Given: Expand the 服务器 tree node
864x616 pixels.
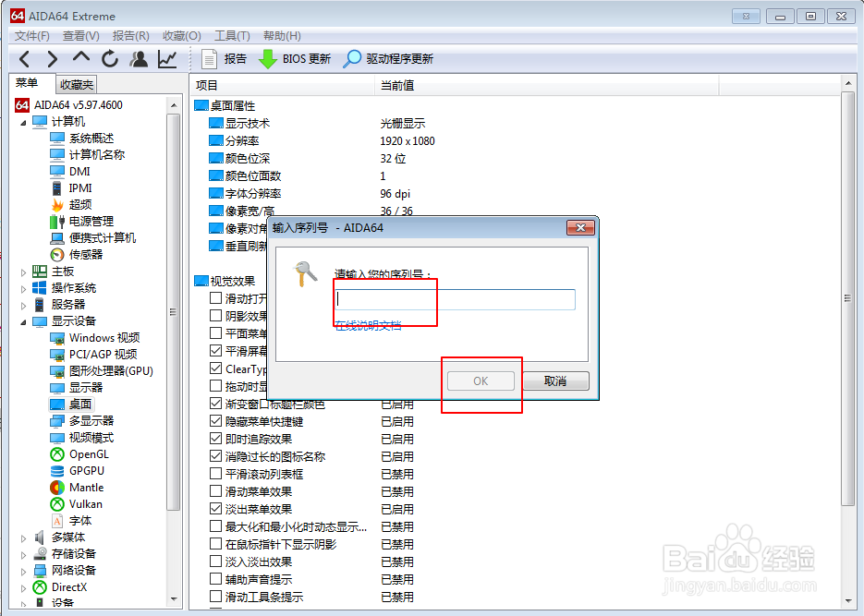Looking at the screenshot, I should (23, 305).
